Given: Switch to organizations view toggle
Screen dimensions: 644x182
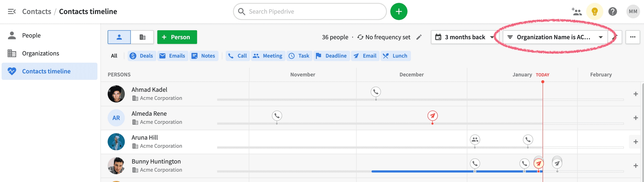Looking at the screenshot, I should (142, 37).
